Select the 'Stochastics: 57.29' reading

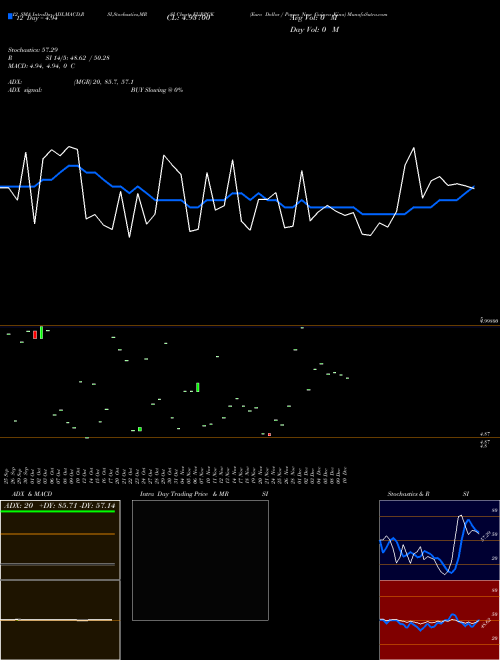(x=33, y=50)
